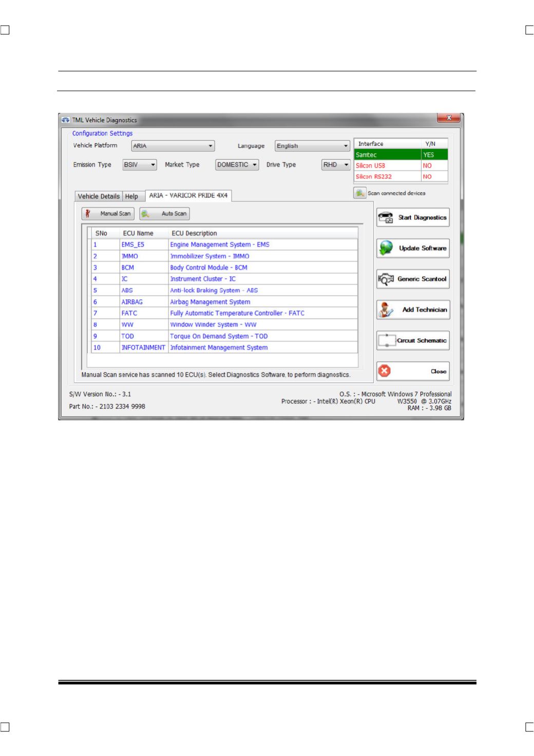Click the Circuit Schematic button label

(422, 341)
